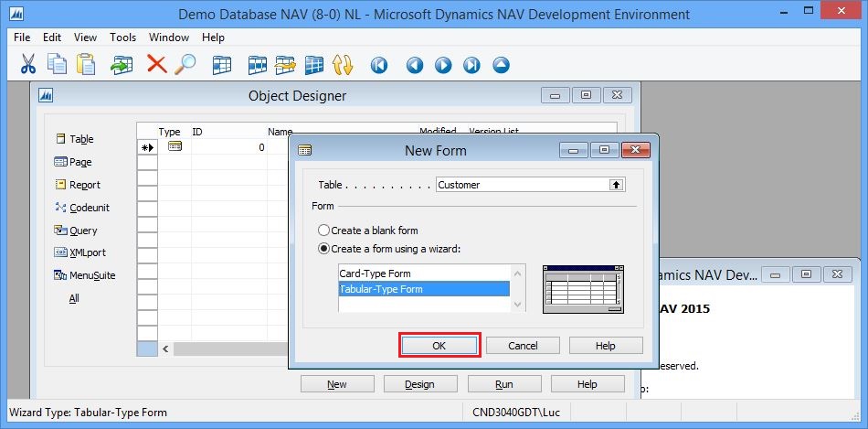Image resolution: width=868 pixels, height=429 pixels.
Task: Click the Sort yellow arrows icon
Action: [x=342, y=65]
